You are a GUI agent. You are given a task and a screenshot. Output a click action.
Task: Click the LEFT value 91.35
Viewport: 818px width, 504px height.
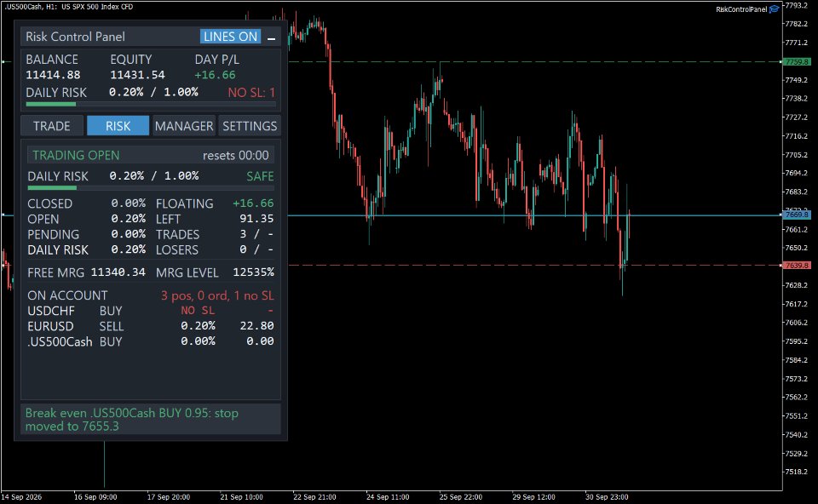pos(256,219)
